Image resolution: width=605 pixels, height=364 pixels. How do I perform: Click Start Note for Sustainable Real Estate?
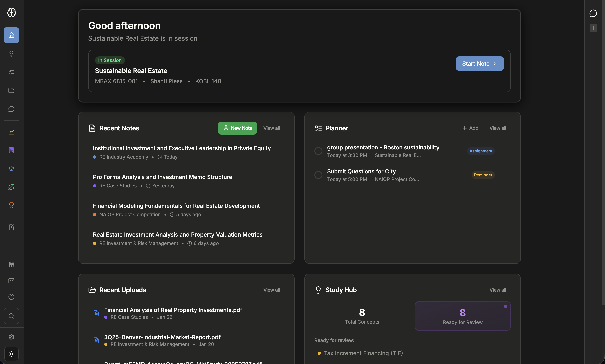click(479, 63)
